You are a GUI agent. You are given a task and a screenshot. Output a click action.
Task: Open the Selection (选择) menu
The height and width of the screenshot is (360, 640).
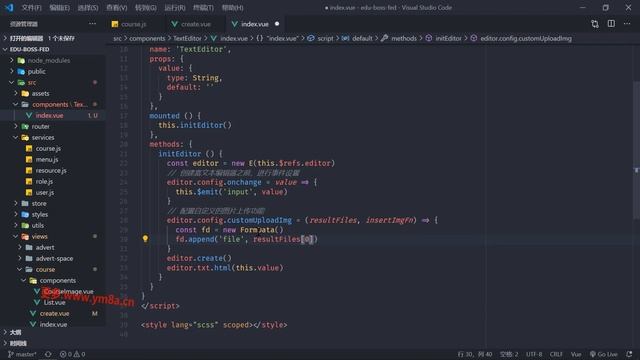(x=88, y=8)
